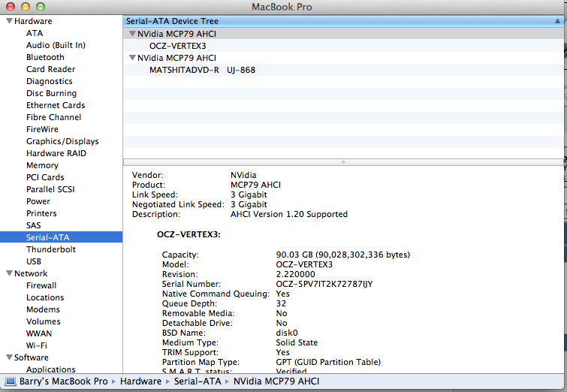Open Memory section
The image size is (567, 392).
pyautogui.click(x=42, y=165)
